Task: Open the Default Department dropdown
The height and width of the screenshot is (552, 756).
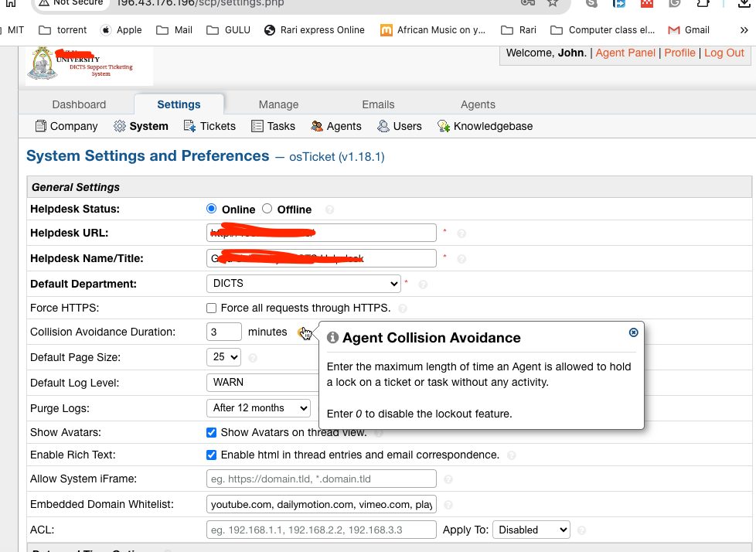Action: [303, 284]
